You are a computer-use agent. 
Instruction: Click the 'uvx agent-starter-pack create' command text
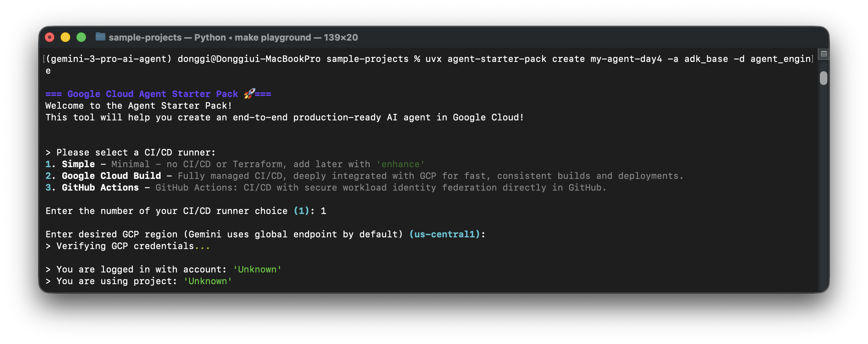505,59
